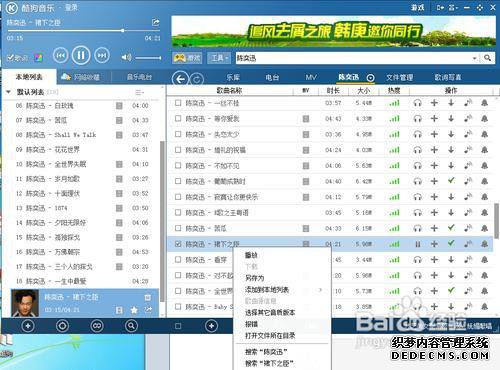The height and width of the screenshot is (370, 500).
Task: Click the star favorite icon on now-playing panel
Action: click(134, 310)
